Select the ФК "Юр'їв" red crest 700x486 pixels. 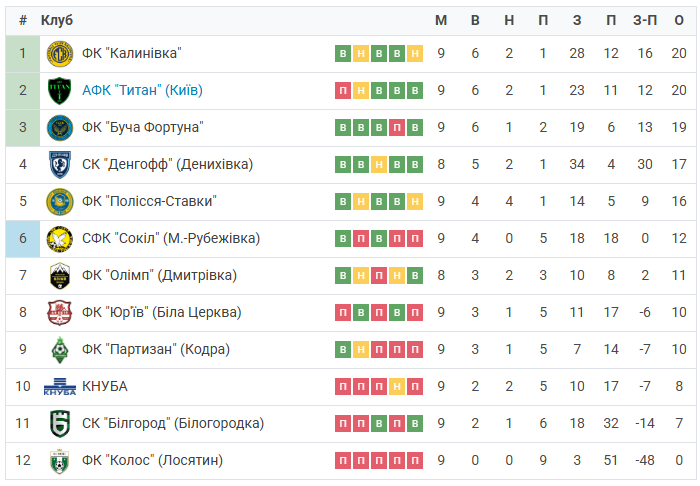60,313
